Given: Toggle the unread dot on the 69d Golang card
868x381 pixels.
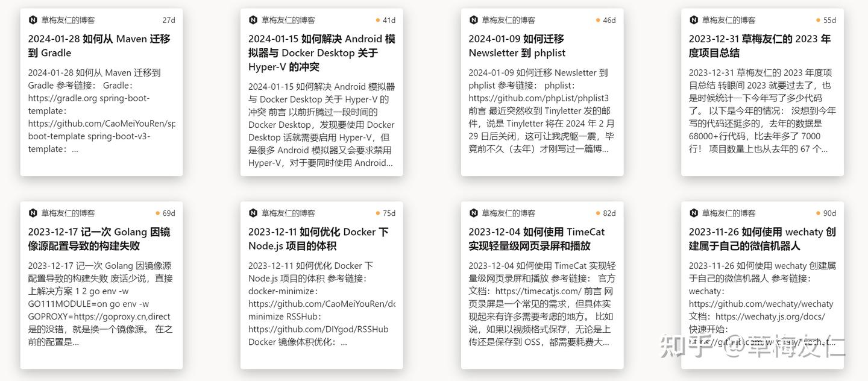Looking at the screenshot, I should pyautogui.click(x=158, y=213).
